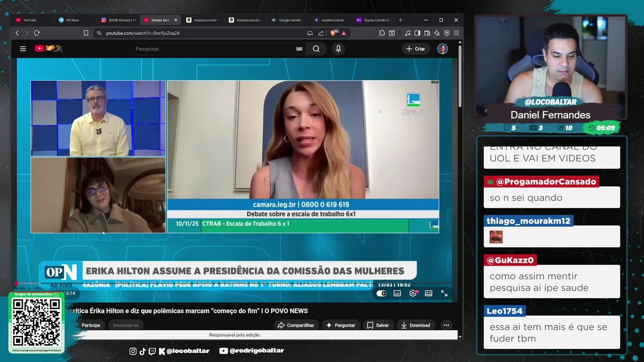This screenshot has width=644, height=362.
Task: Open the YouTube guide hamburger menu
Action: point(23,49)
